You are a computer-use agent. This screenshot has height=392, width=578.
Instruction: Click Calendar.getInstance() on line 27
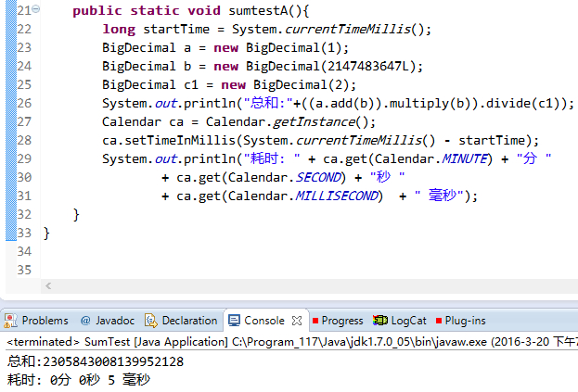pyautogui.click(x=290, y=121)
